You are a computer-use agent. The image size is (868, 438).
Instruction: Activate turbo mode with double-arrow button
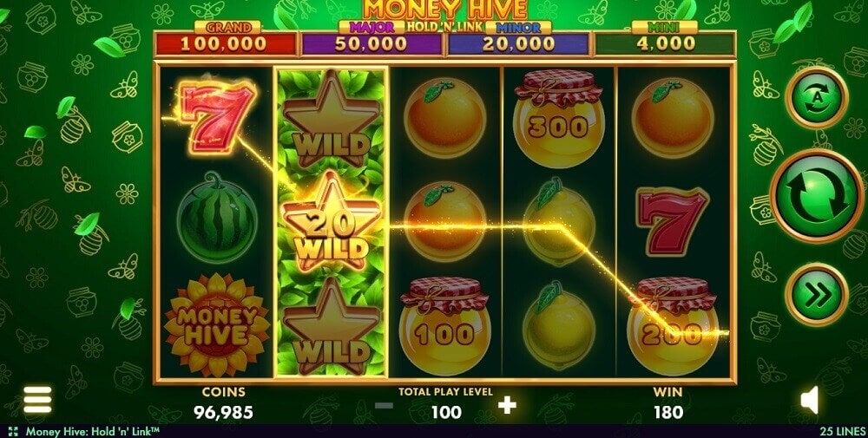tap(816, 295)
